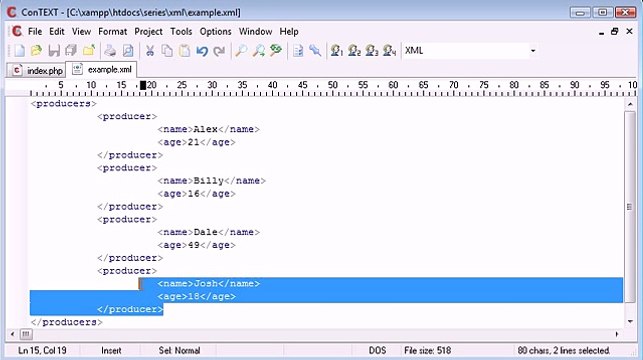This screenshot has width=643, height=360.
Task: Click the horizontal scrollbar left arrow
Action: (12, 334)
